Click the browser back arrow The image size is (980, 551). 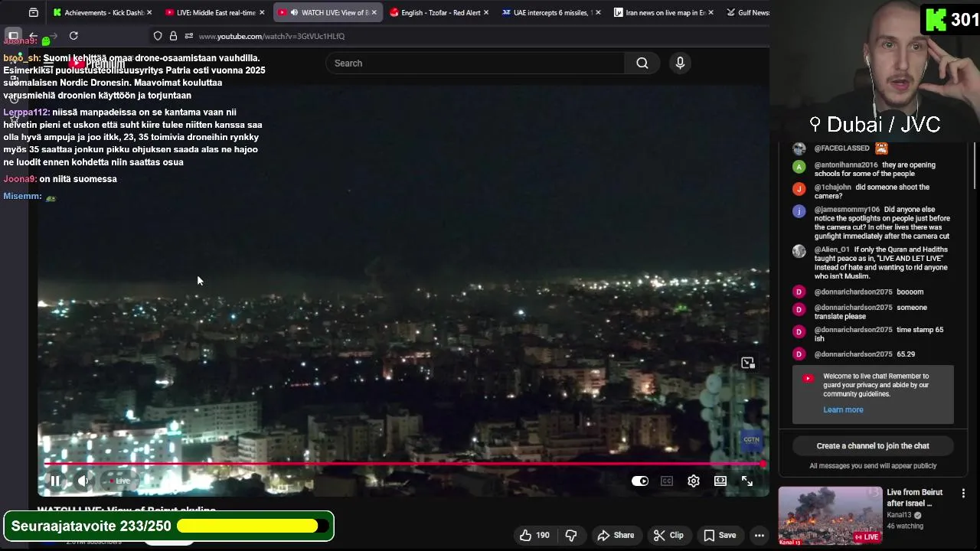click(x=34, y=36)
